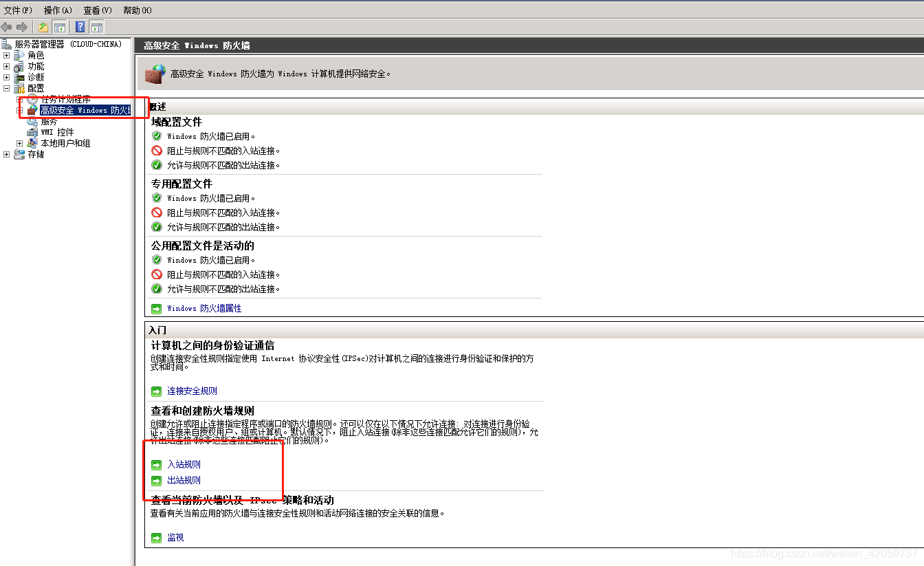This screenshot has width=924, height=566.
Task: Go forward with the right arrow toolbar icon
Action: coord(22,27)
